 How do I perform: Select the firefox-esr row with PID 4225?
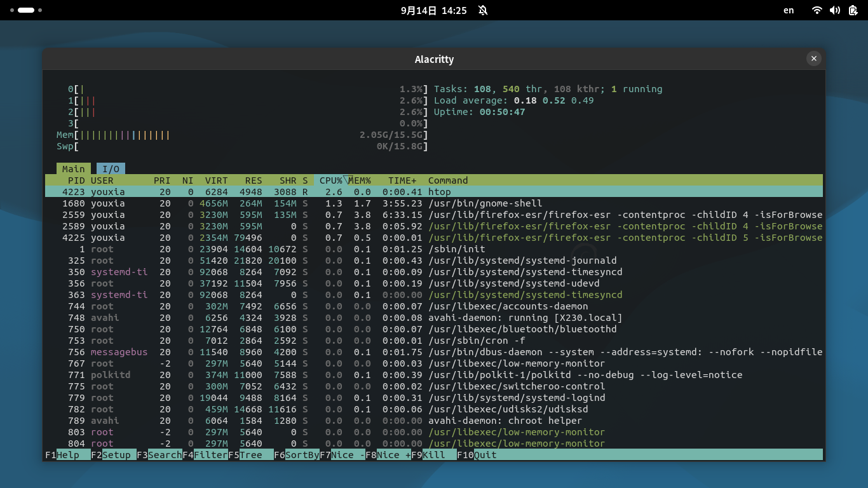pos(434,238)
